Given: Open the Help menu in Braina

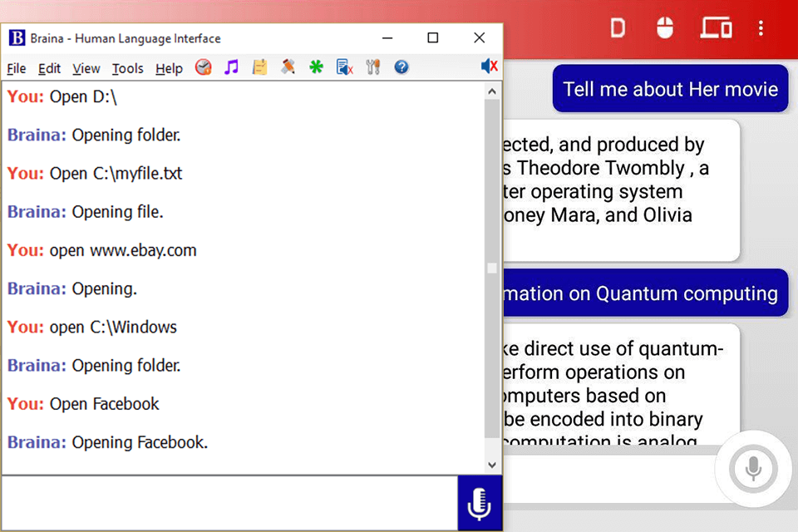Looking at the screenshot, I should (169, 68).
